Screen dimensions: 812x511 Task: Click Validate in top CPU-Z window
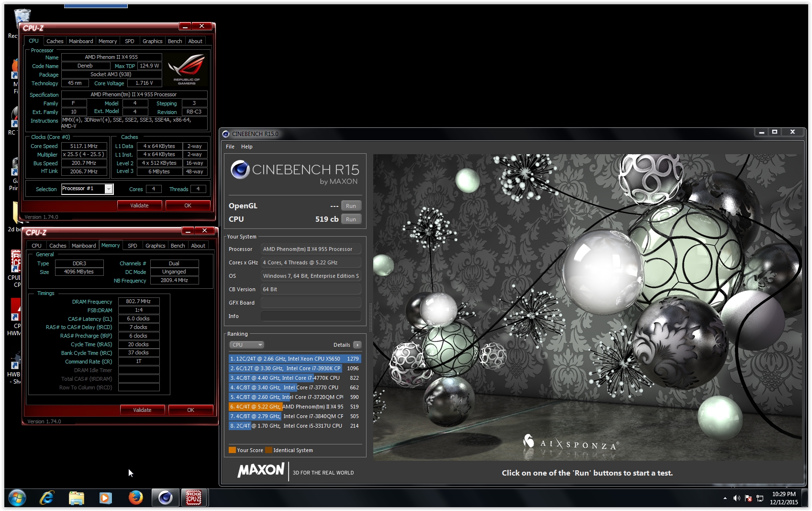[140, 205]
